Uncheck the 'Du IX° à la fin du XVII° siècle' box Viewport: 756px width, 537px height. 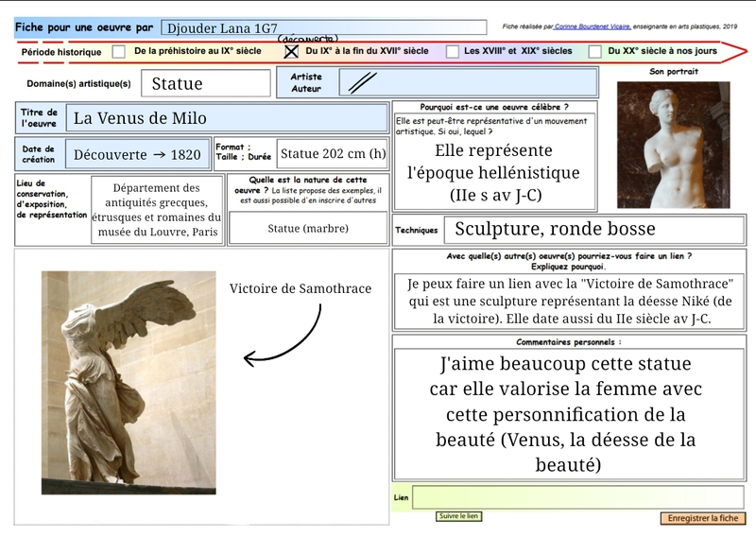coord(291,51)
